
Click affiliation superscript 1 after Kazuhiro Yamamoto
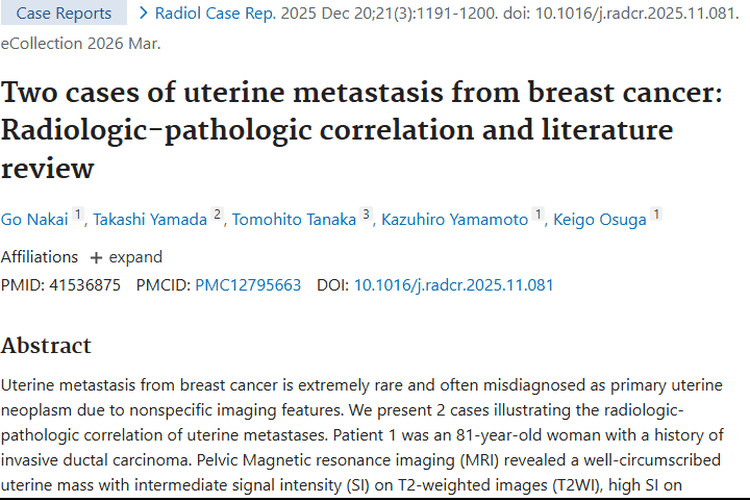tap(539, 214)
